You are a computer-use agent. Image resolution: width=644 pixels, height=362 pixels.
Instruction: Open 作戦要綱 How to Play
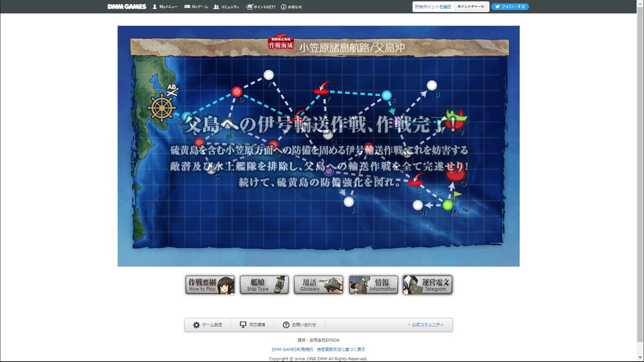click(x=210, y=285)
